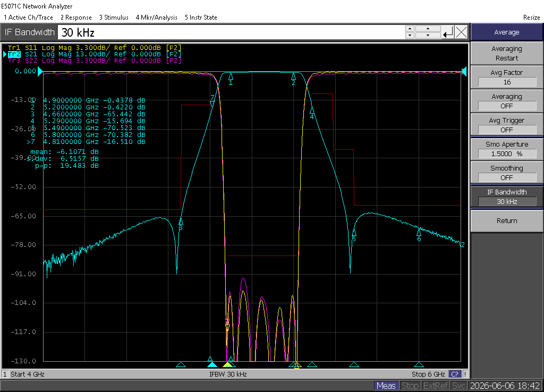This screenshot has height=392, width=544.
Task: Click the right reference level triangle
Action: [x=464, y=72]
